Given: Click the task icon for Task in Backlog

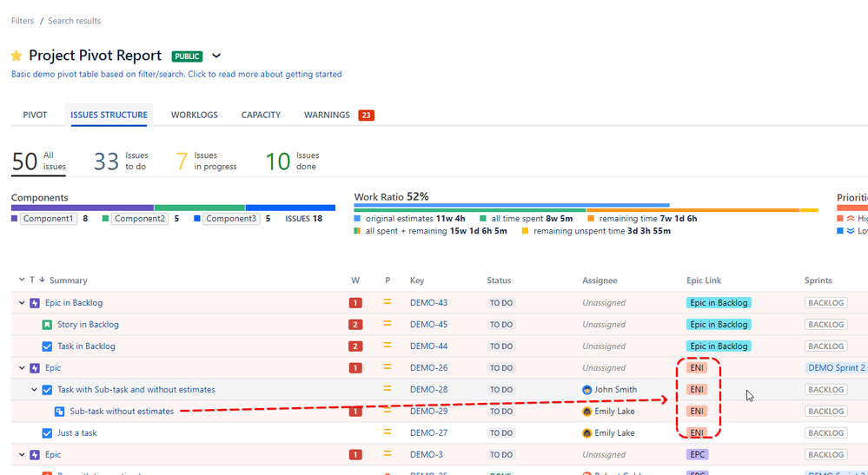Looking at the screenshot, I should click(x=47, y=346).
